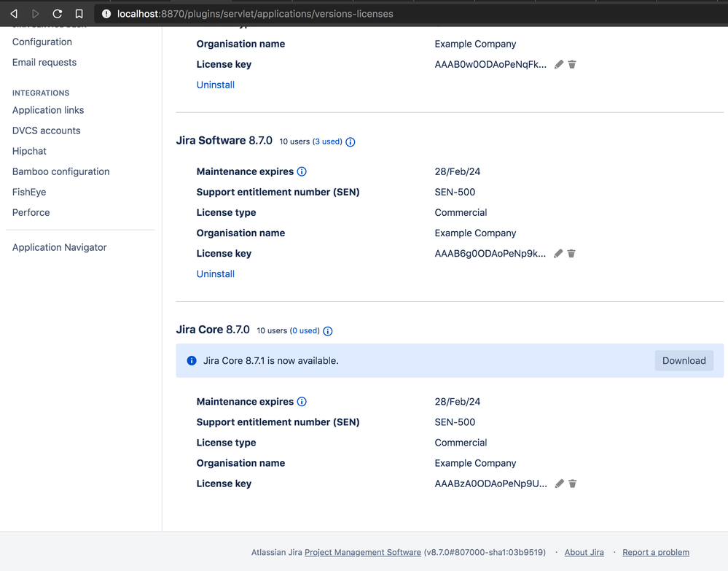
Task: Show Jira Core user count info
Action: point(328,331)
